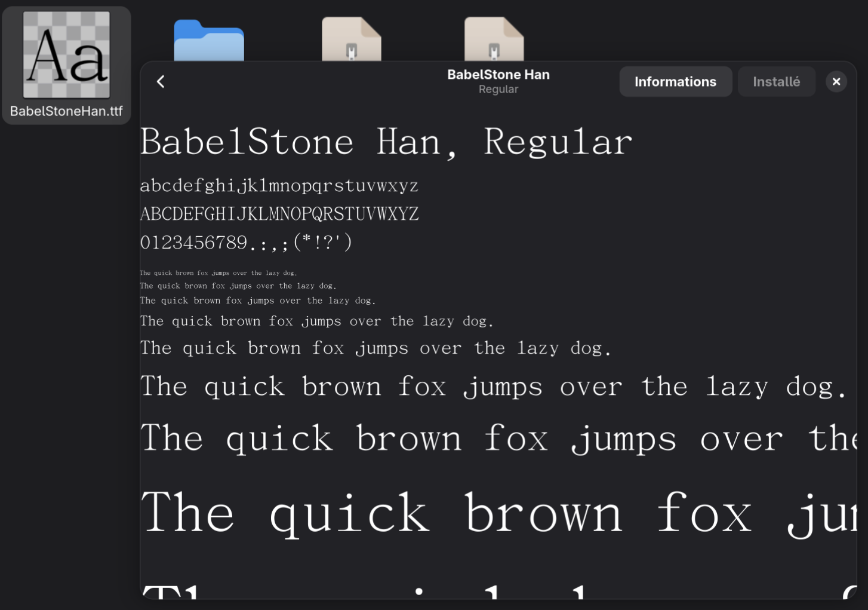Screen dimensions: 868x610
Task: Click the BabelStone Han title text
Action: pos(498,74)
